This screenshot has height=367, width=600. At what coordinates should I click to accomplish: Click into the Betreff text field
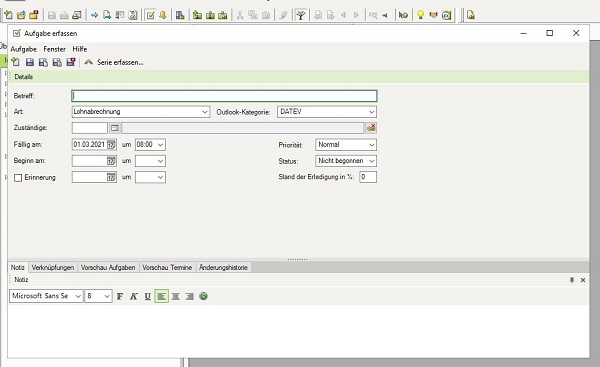click(x=224, y=96)
